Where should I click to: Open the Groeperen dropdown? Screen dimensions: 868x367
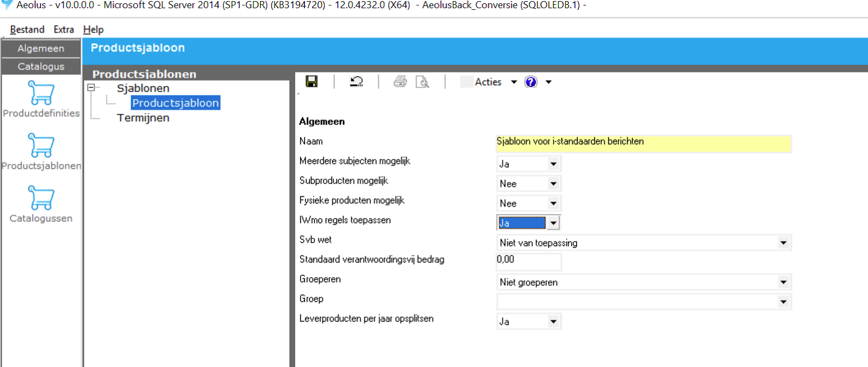pyautogui.click(x=783, y=282)
